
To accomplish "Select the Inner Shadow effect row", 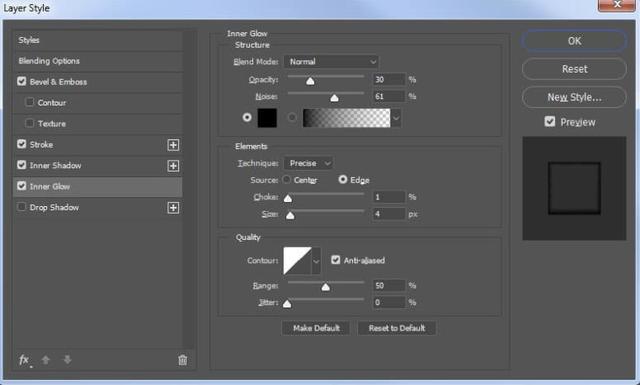I will [x=98, y=165].
